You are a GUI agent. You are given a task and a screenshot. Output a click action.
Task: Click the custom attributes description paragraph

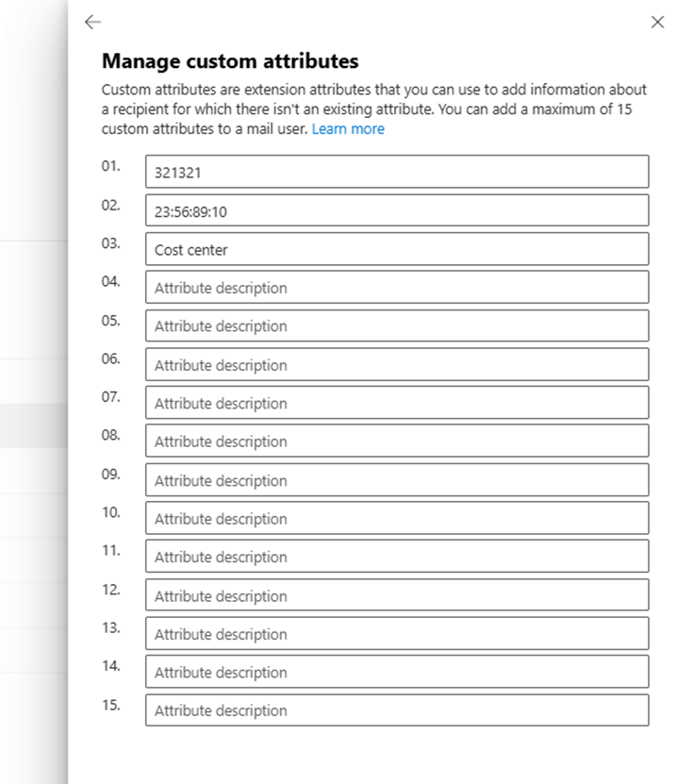(373, 99)
